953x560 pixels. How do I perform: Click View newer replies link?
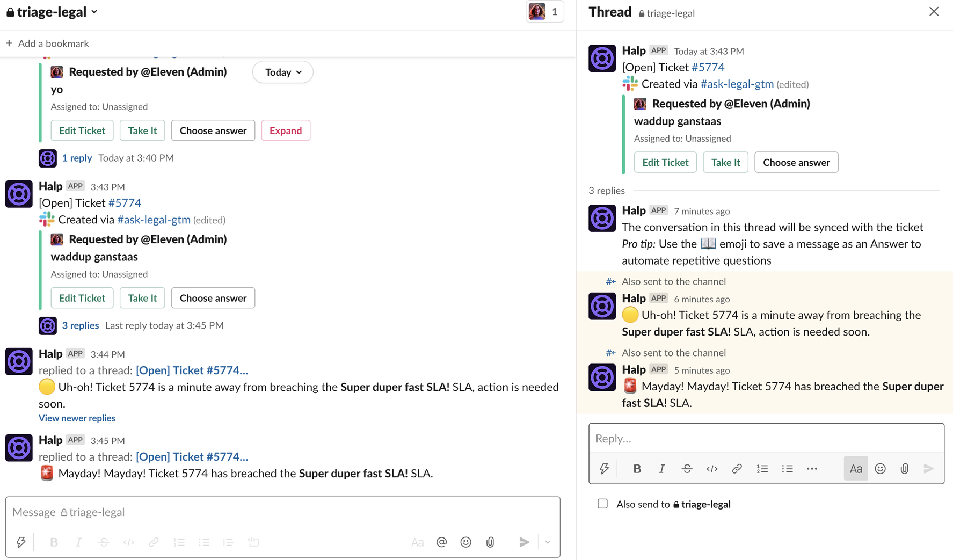[x=77, y=418]
